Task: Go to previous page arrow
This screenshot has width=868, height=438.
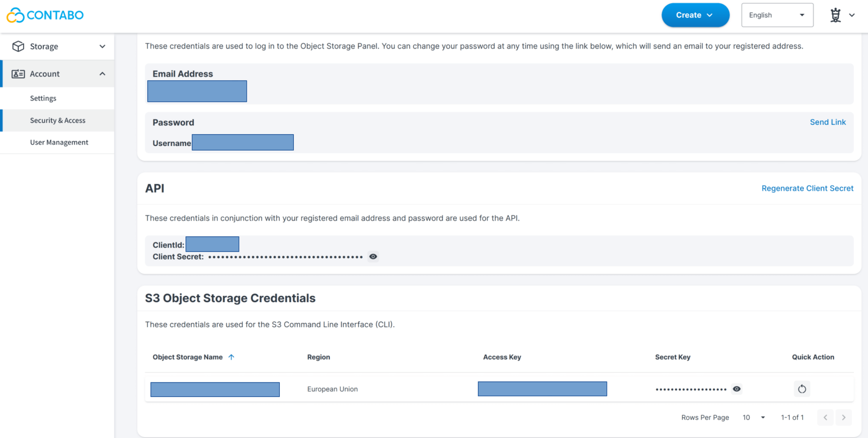Action: 825,417
